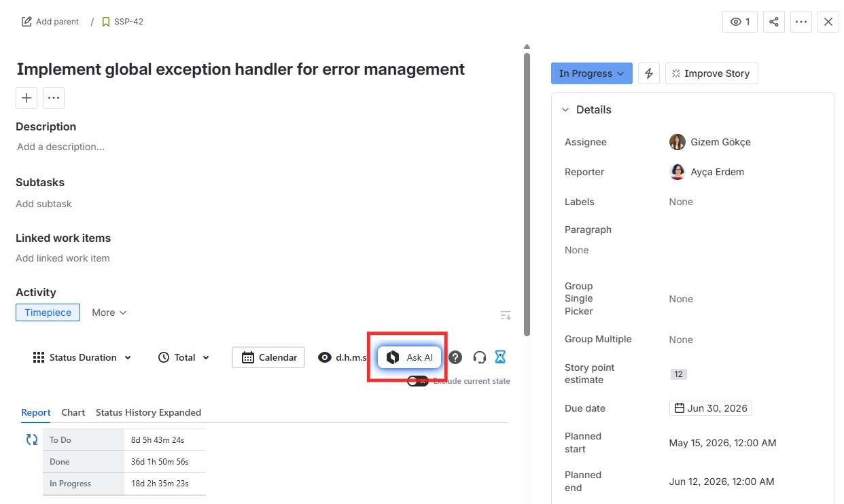Click Add parent at top left
The height and width of the screenshot is (504, 844).
click(50, 21)
